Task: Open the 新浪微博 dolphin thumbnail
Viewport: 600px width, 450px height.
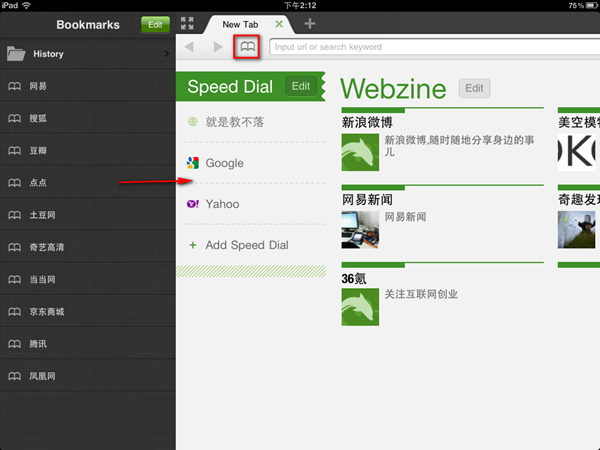Action: click(x=360, y=152)
